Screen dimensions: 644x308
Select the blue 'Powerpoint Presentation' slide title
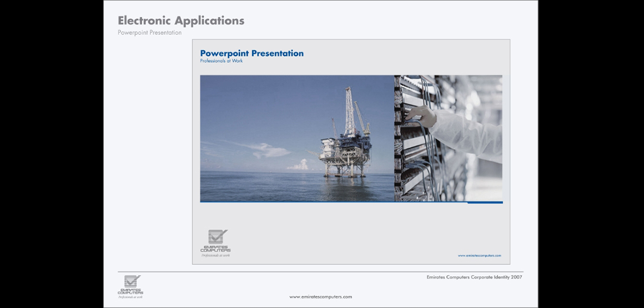[x=251, y=53]
